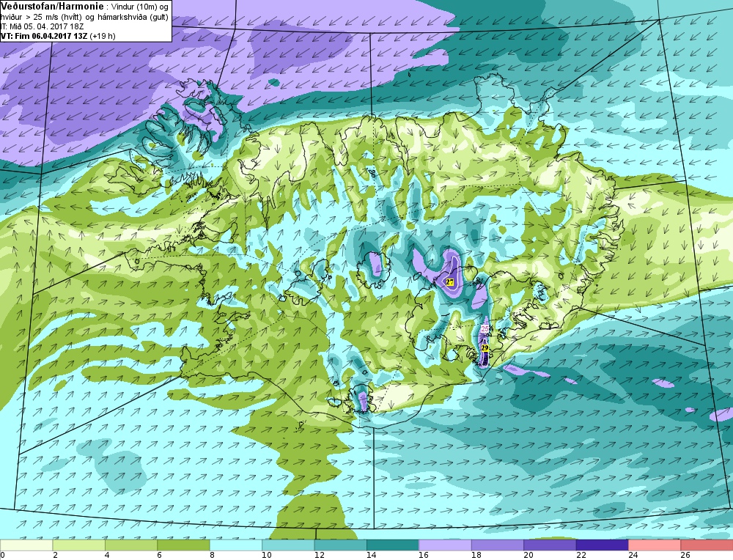Viewport: 733px width, 560px height.
Task: Click the '6' value on the wind scale
Action: [x=159, y=556]
